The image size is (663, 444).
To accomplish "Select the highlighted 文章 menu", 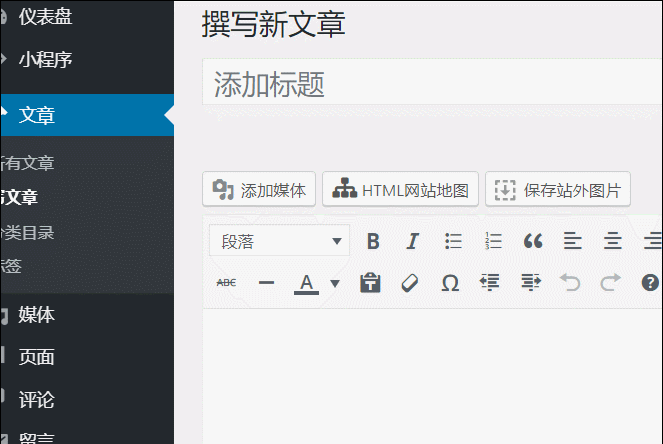I will coord(87,115).
